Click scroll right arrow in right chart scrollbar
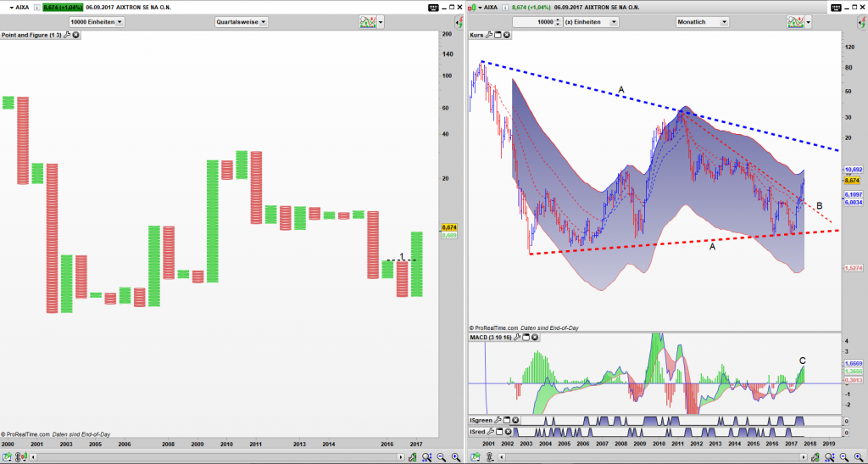The height and width of the screenshot is (464, 868). [x=804, y=457]
